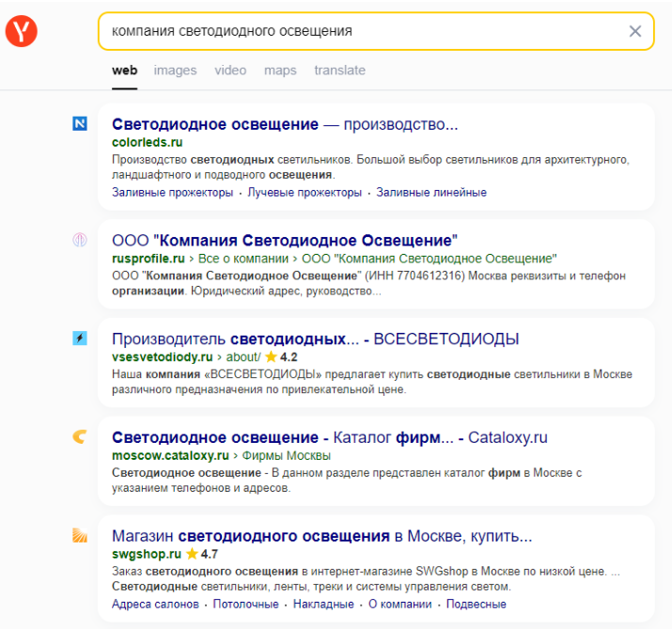Switch to the video tab
Screen dimensions: 672x629
(x=230, y=70)
